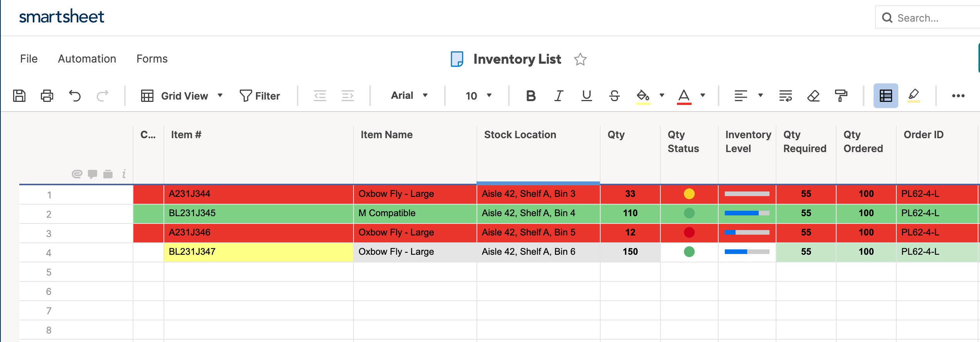Open the font size 10 dropdown
Image resolution: width=980 pixels, height=342 pixels.
pos(478,96)
